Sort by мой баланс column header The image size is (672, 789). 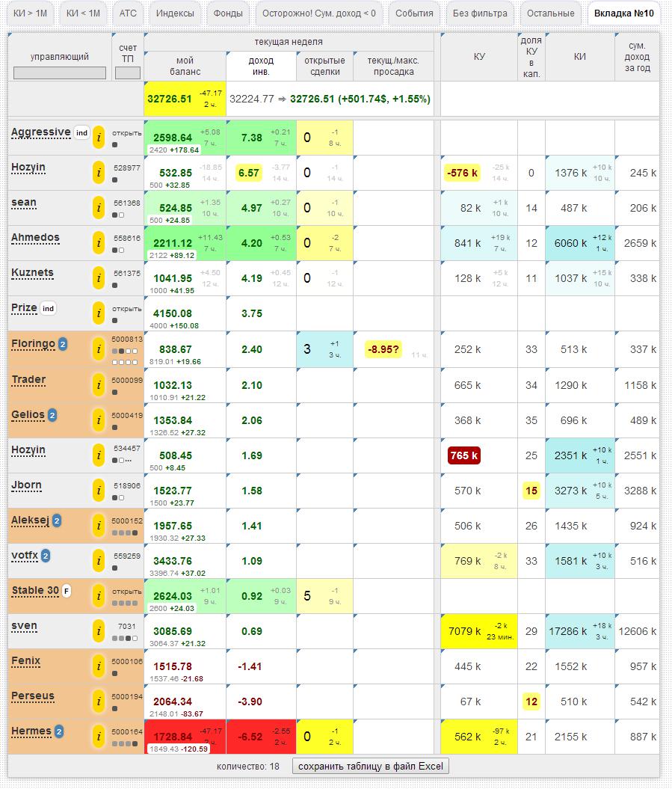tap(185, 66)
